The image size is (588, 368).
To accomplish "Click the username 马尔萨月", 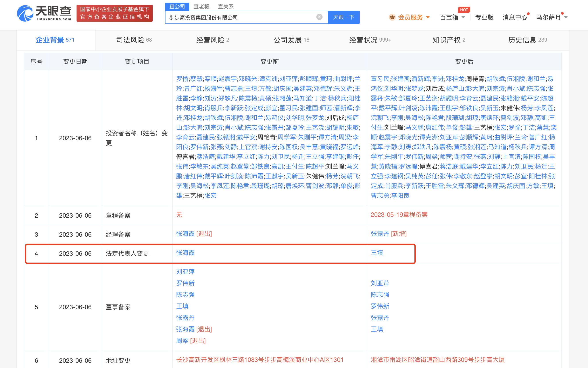I will click(x=549, y=17).
